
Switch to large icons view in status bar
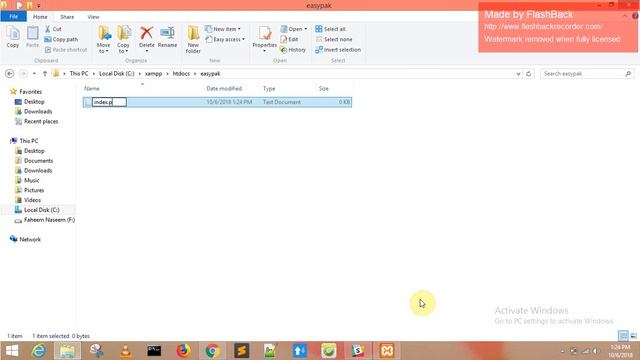point(633,336)
